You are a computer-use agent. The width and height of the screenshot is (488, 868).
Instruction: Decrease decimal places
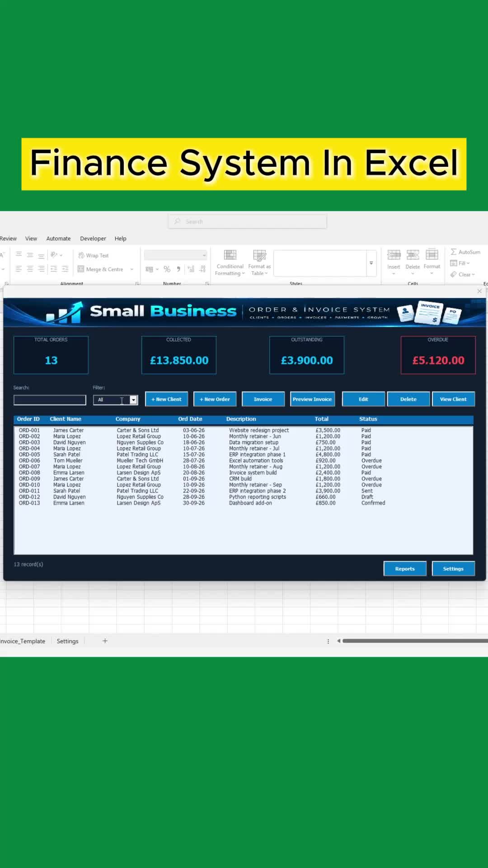(x=202, y=269)
